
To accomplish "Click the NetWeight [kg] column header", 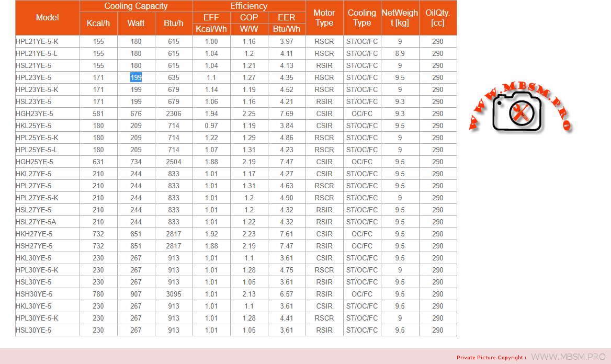I will tap(400, 18).
